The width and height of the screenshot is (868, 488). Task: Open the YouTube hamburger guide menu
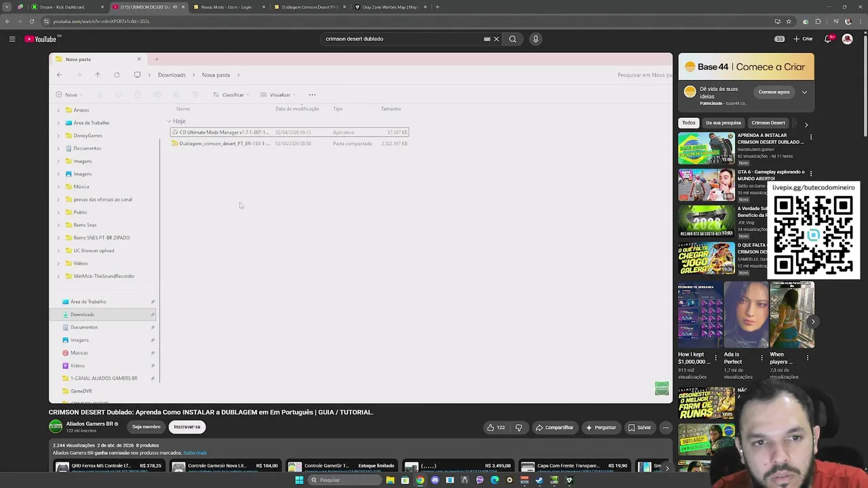tap(12, 39)
